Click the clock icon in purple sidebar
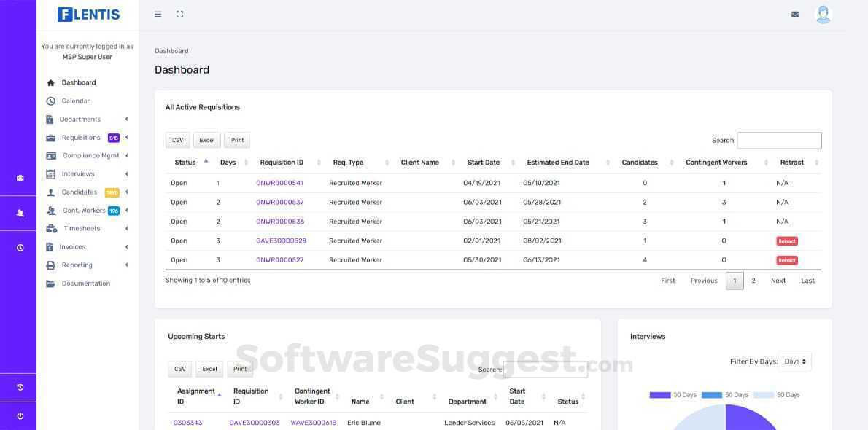Viewport: 868px width, 430px height. point(20,248)
